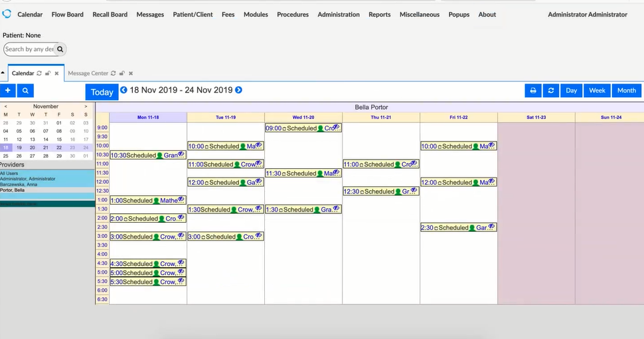Open the Administrator Administrator user menu
The height and width of the screenshot is (339, 644).
[588, 15]
